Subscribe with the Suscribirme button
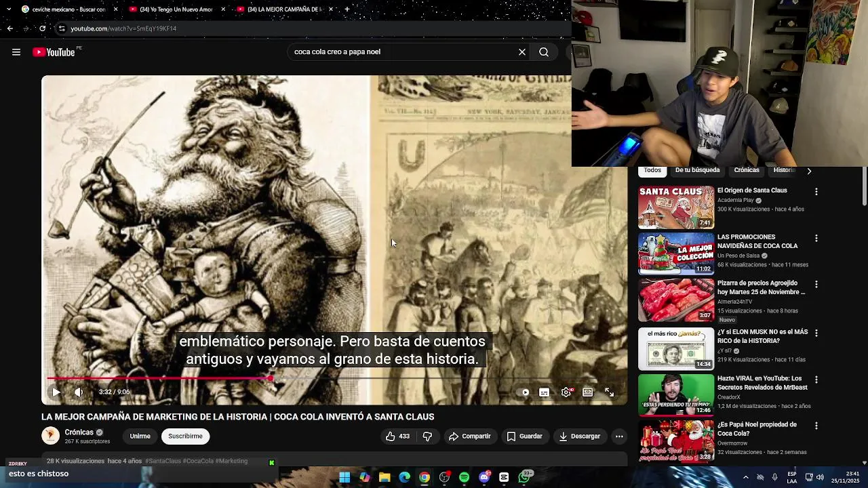Image resolution: width=868 pixels, height=488 pixels. click(x=185, y=436)
